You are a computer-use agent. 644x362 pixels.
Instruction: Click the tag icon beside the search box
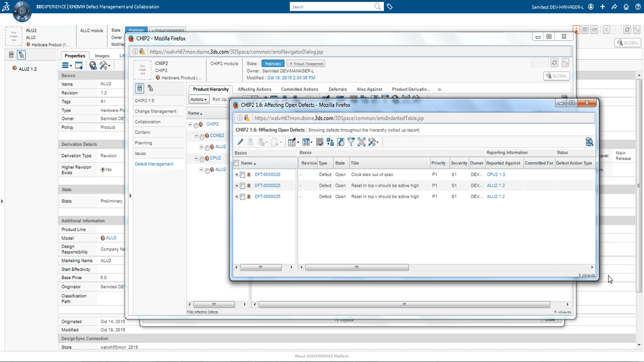pos(390,7)
